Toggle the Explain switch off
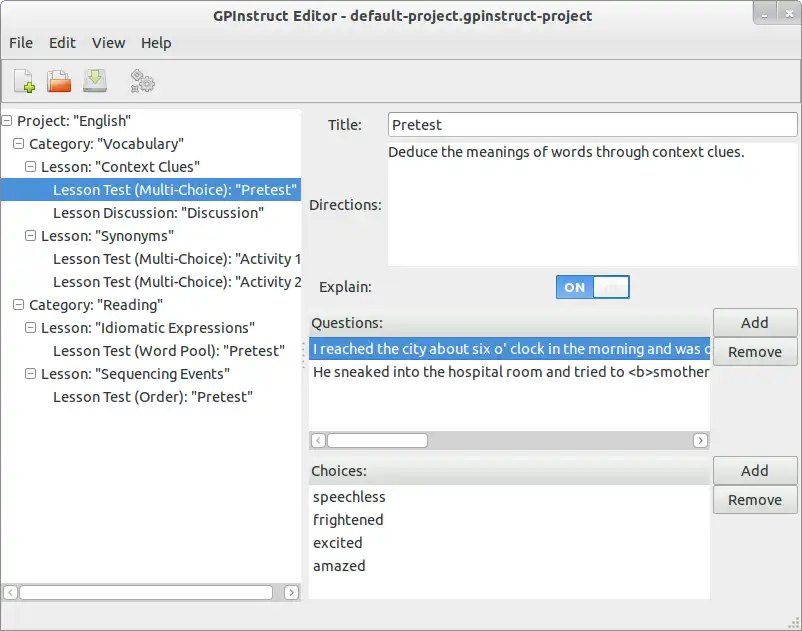Image resolution: width=802 pixels, height=631 pixels. coord(592,287)
